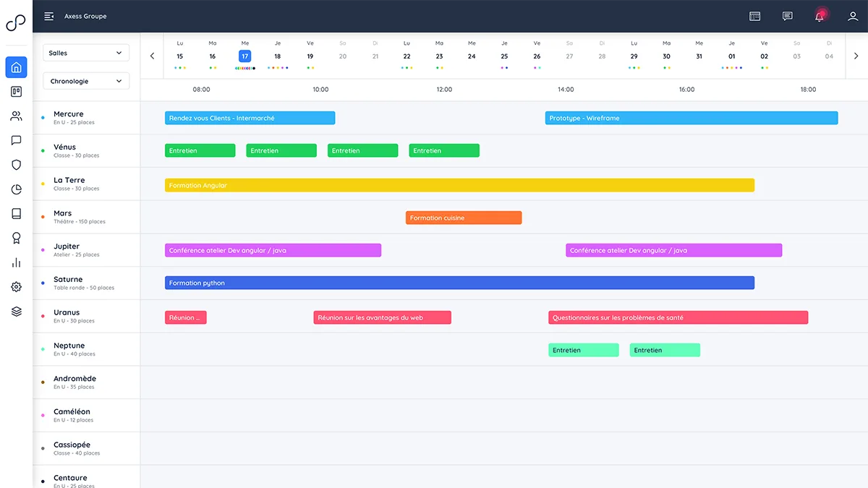Open the book sidebar icon
868x488 pixels.
[16, 214]
